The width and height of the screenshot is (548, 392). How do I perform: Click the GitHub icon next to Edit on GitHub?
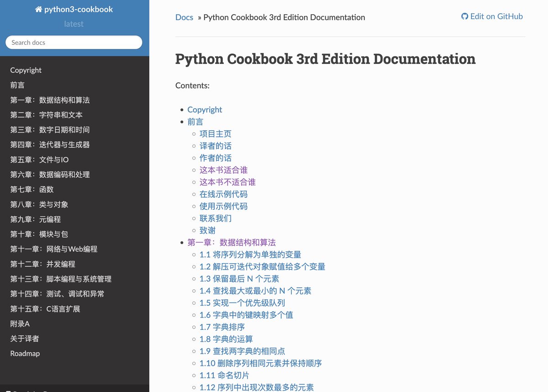pyautogui.click(x=465, y=16)
